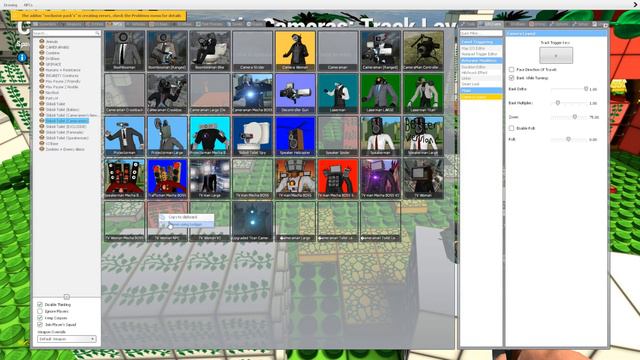Image resolution: width=640 pixels, height=360 pixels.
Task: Open the Humans + Resistance category
Action: 63,70
